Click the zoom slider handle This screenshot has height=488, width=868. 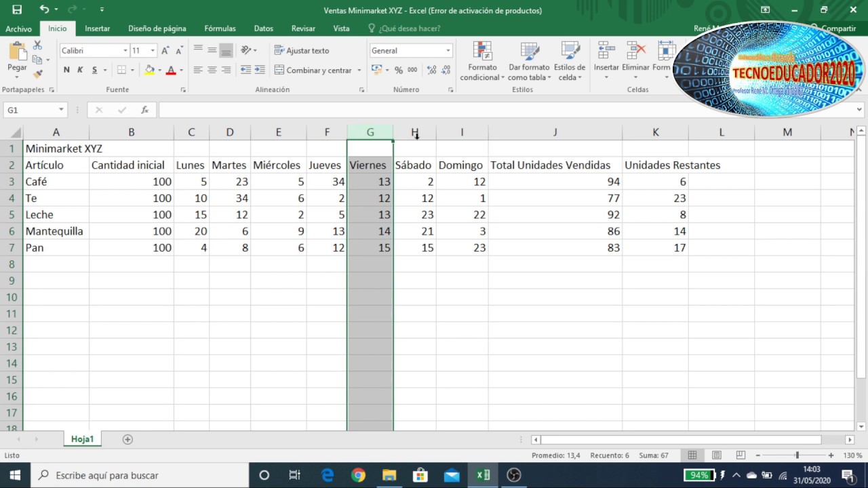coord(797,455)
